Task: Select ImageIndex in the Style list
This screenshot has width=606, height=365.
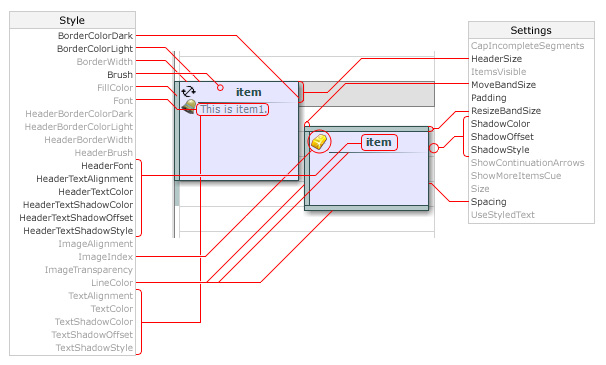Action: 106,257
